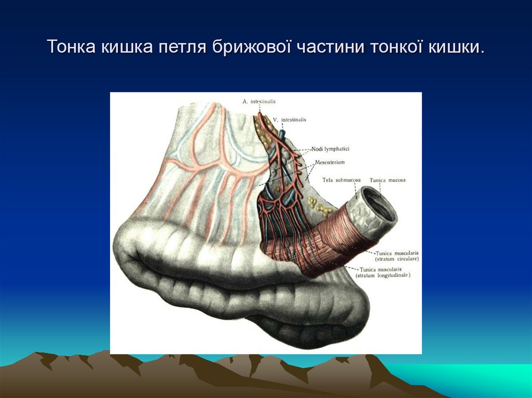The image size is (532, 398).
Task: Click the Mesenterium label
Action: pos(329,162)
